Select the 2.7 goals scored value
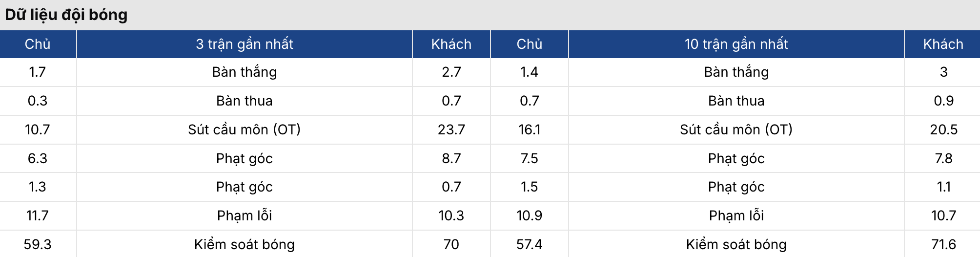The image size is (980, 257). (451, 72)
